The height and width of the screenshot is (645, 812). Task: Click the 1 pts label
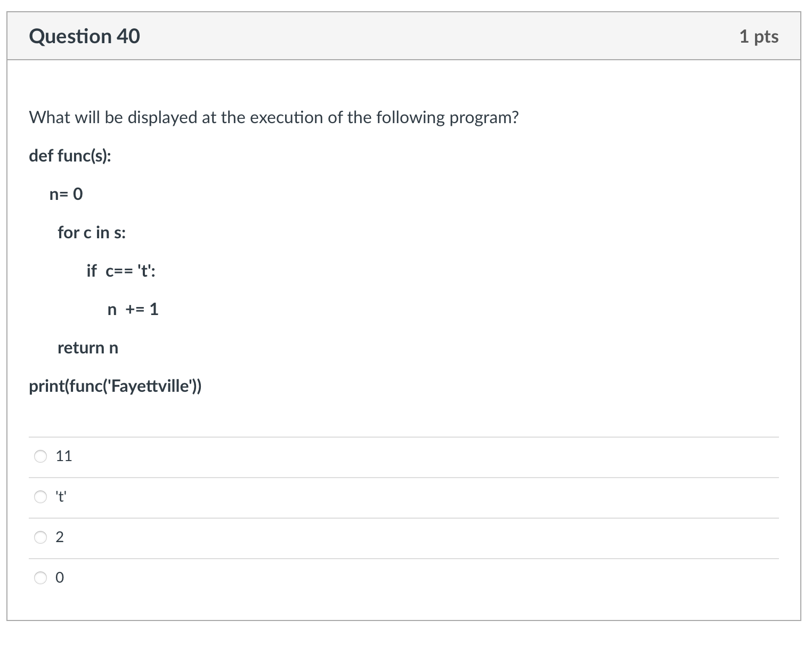(759, 36)
